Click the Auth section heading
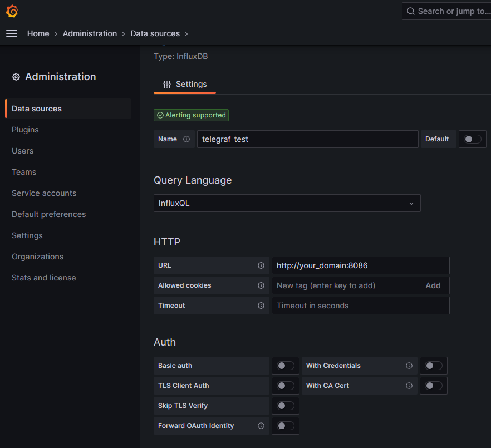Screen dimensions: 491x448 tap(165, 342)
